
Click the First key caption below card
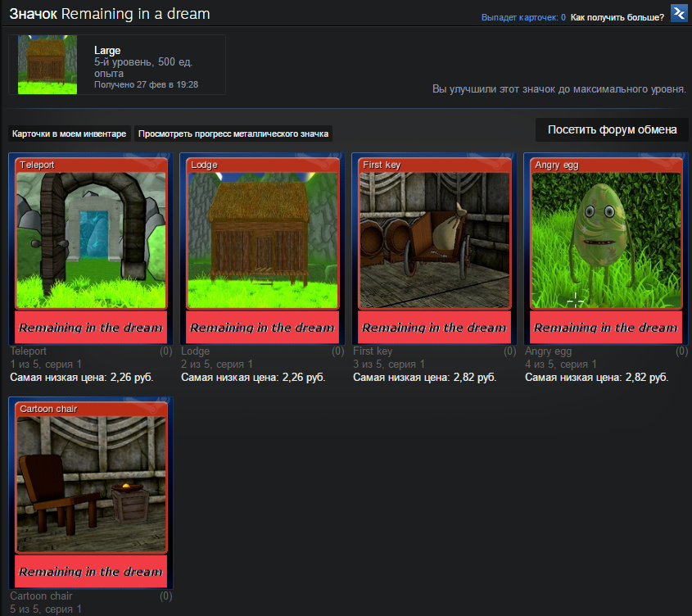[373, 351]
